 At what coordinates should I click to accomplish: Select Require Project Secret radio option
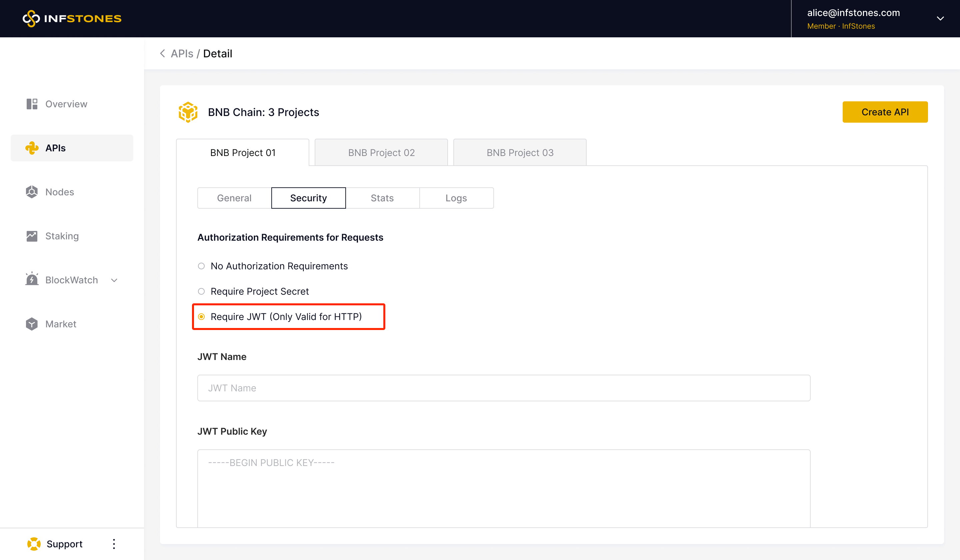[x=202, y=291]
